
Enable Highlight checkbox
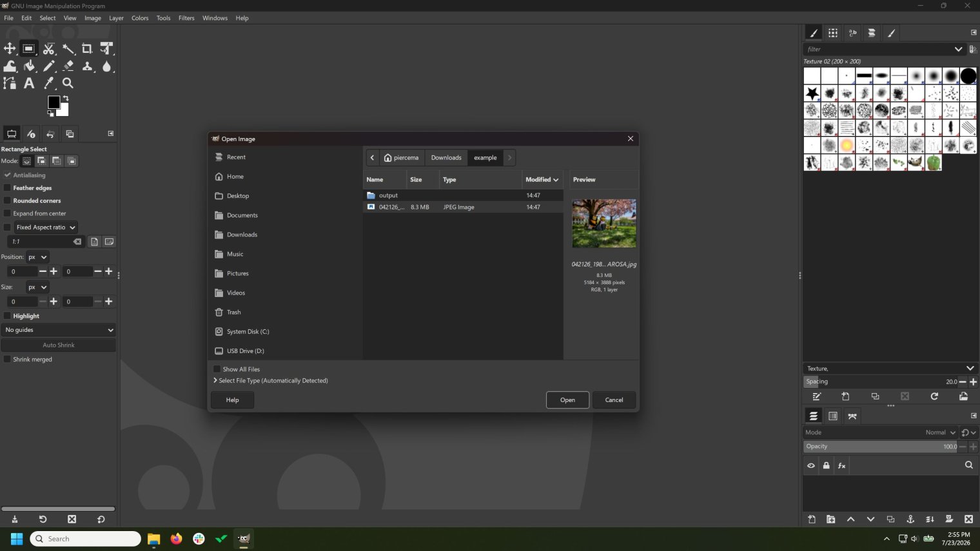(8, 316)
